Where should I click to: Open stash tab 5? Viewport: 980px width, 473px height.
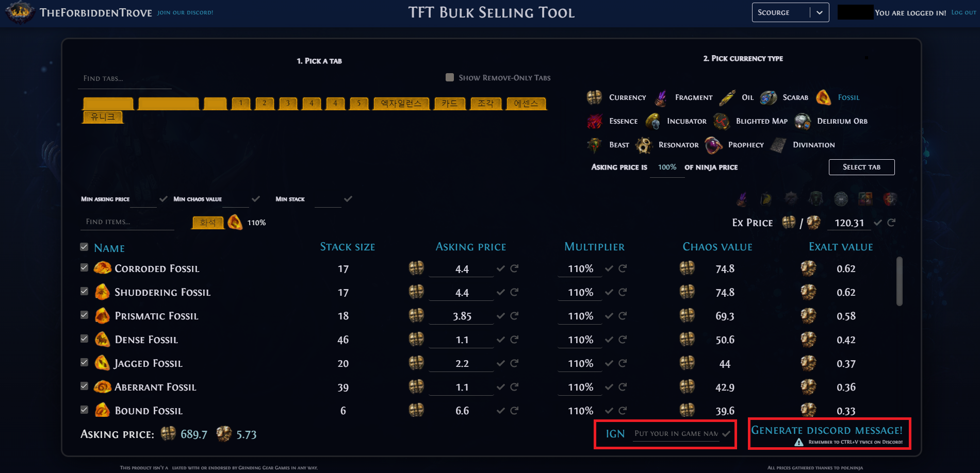click(359, 104)
